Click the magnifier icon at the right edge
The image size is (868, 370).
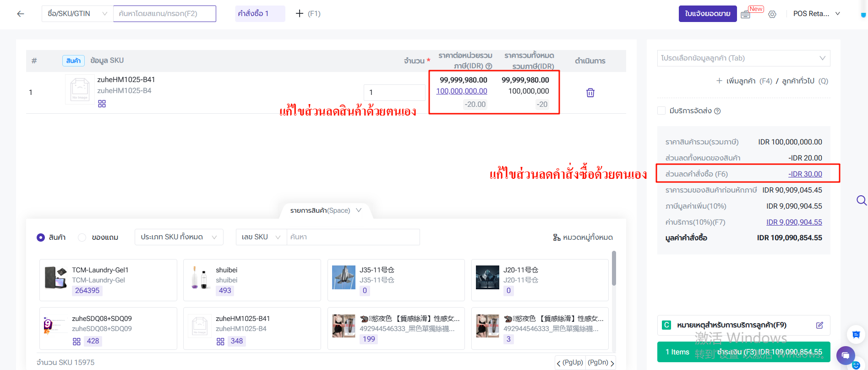[861, 200]
